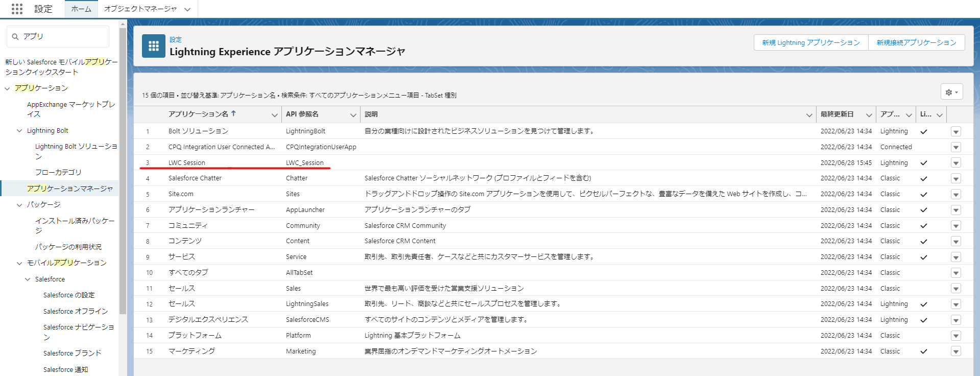This screenshot has height=376, width=980.
Task: Open row actions for サービス
Action: tap(956, 257)
